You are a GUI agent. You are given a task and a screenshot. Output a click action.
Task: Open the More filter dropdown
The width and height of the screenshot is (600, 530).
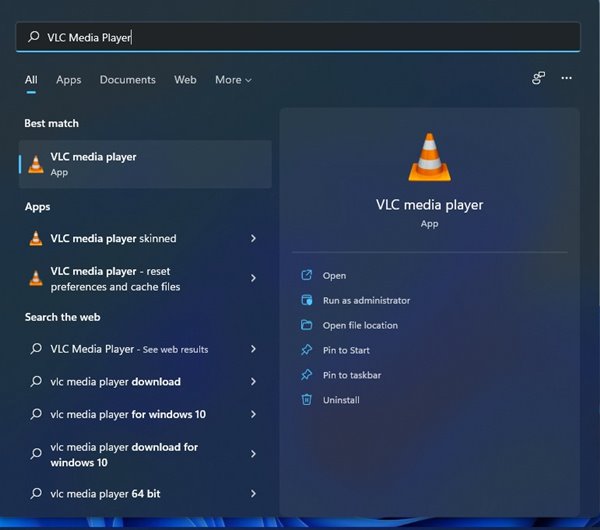click(x=233, y=80)
